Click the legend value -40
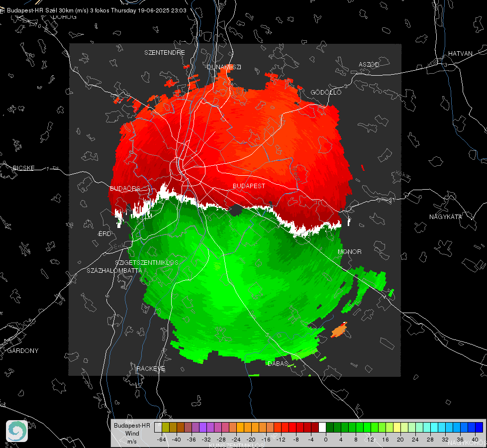The height and width of the screenshot is (448, 487). pos(177,440)
